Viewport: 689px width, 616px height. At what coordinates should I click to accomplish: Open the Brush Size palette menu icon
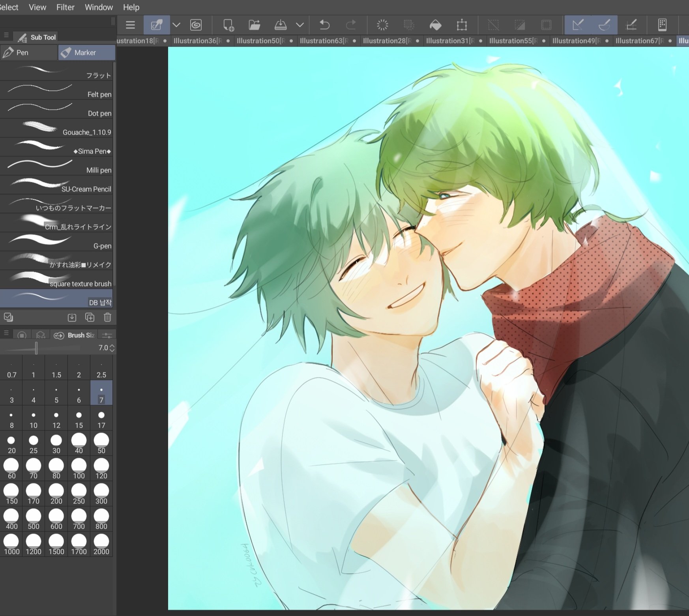(x=6, y=333)
